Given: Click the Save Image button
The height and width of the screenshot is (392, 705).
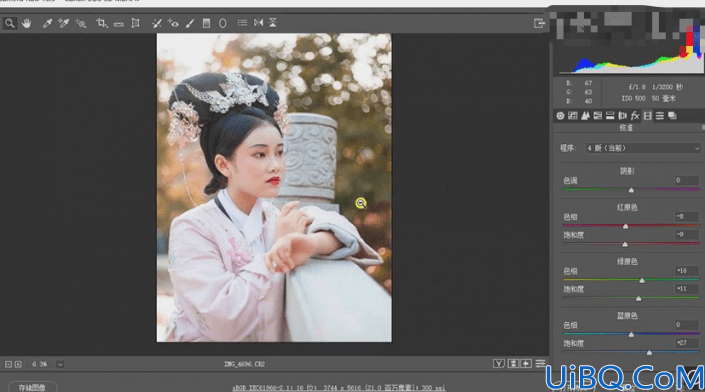Looking at the screenshot, I should [x=32, y=387].
